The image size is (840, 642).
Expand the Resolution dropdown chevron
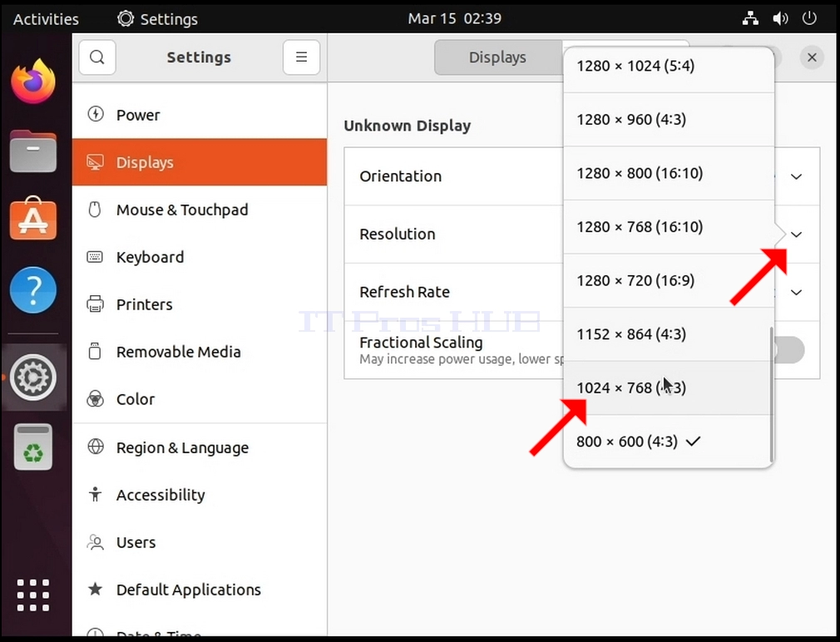pos(797,235)
